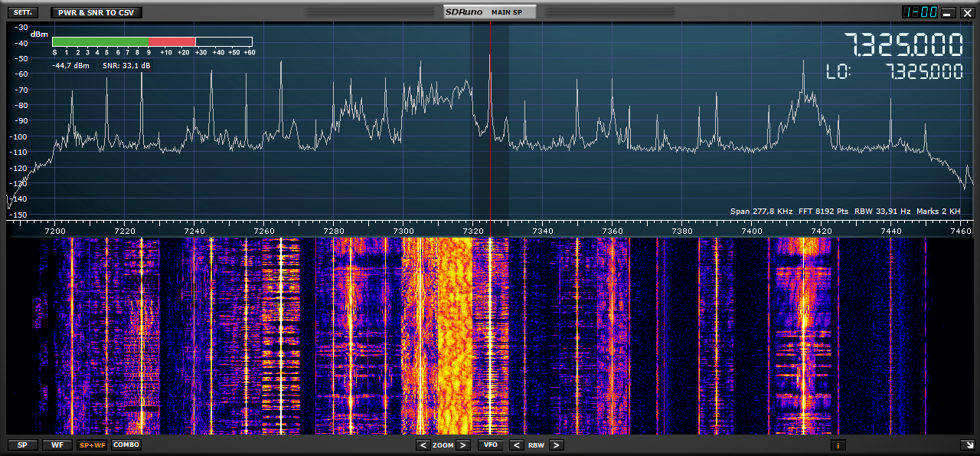Click the PWR & SNR TO CSV button
Viewport: 980px width, 456px height.
(x=96, y=12)
